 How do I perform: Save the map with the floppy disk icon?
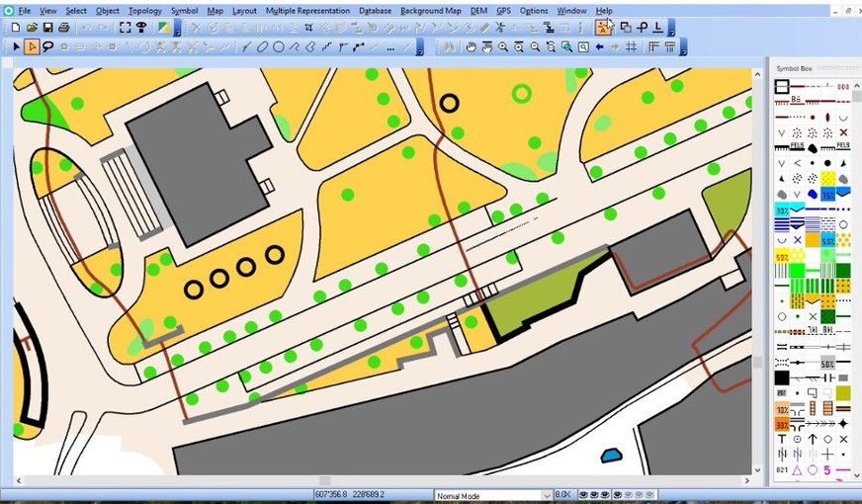[x=47, y=28]
